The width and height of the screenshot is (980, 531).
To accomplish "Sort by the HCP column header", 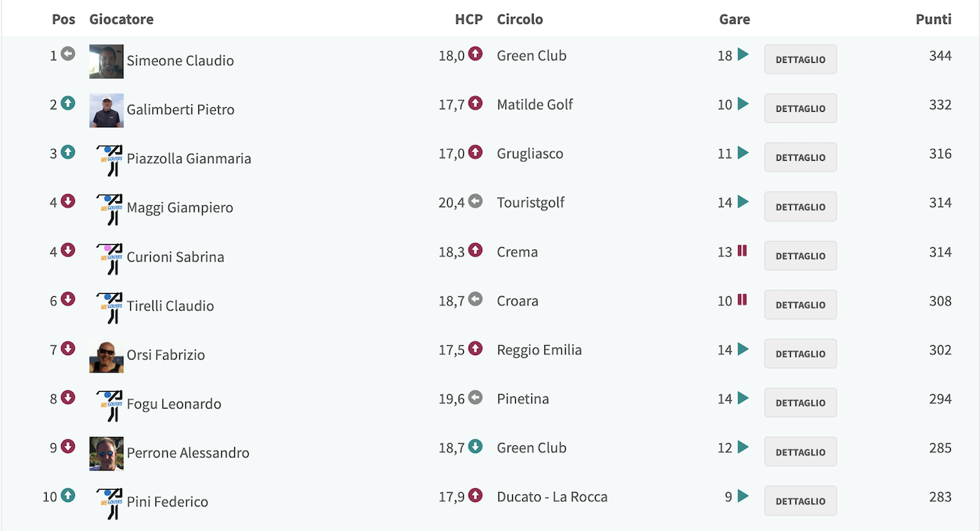I will click(469, 19).
